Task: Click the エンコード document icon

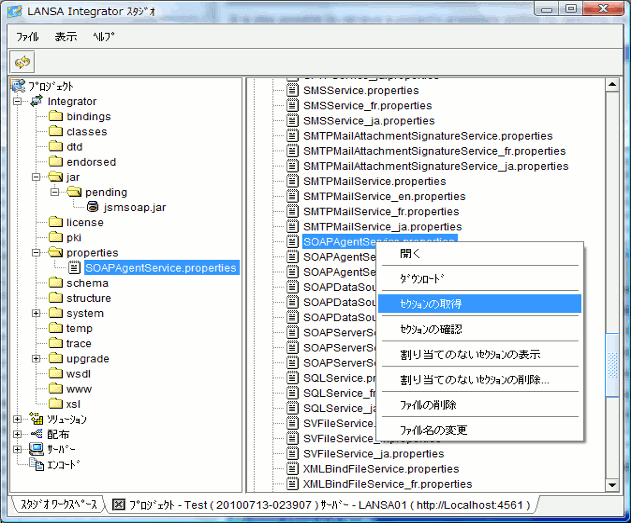Action: point(37,464)
